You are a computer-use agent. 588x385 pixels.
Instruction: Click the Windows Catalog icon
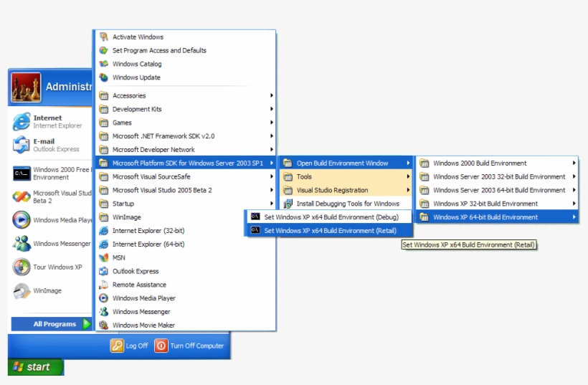pos(104,64)
